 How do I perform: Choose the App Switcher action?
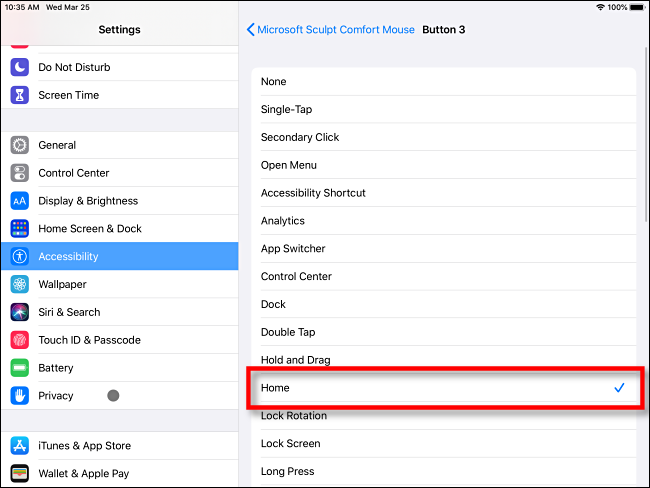441,249
